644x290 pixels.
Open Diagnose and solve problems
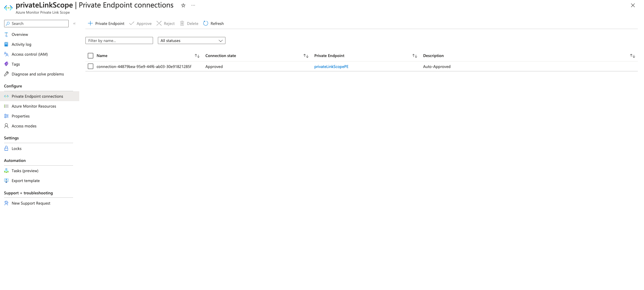[38, 74]
